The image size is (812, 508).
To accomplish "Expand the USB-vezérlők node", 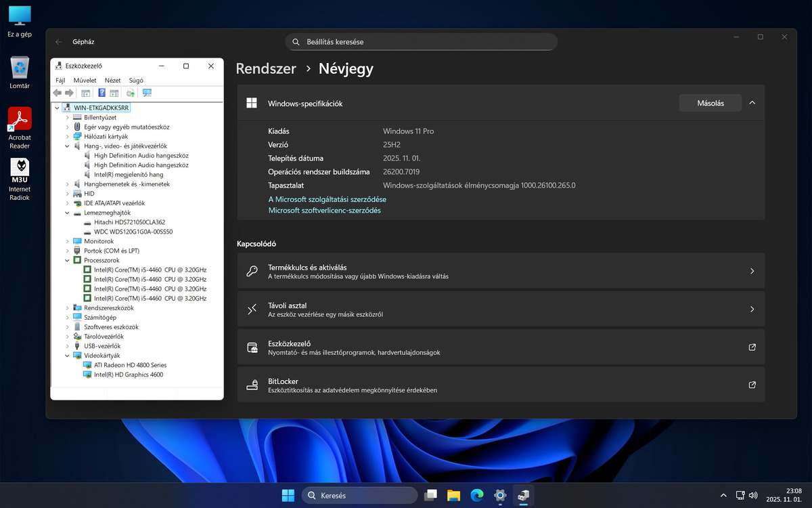I will click(x=67, y=345).
